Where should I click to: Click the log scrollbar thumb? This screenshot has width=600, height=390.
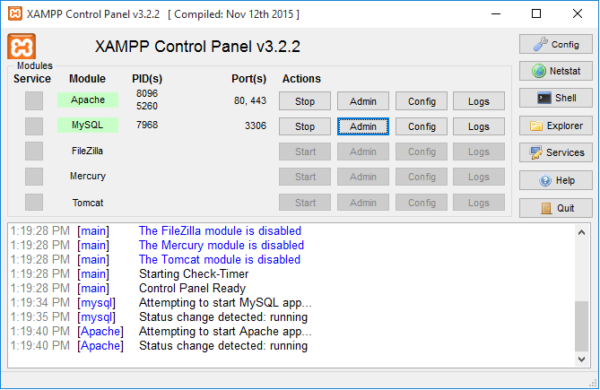pyautogui.click(x=582, y=326)
